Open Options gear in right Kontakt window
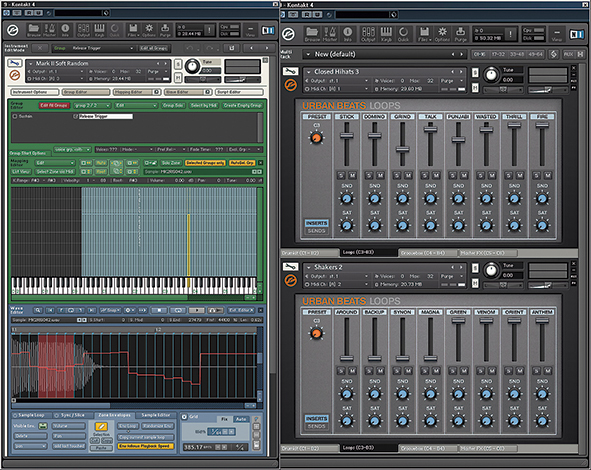 (442, 34)
